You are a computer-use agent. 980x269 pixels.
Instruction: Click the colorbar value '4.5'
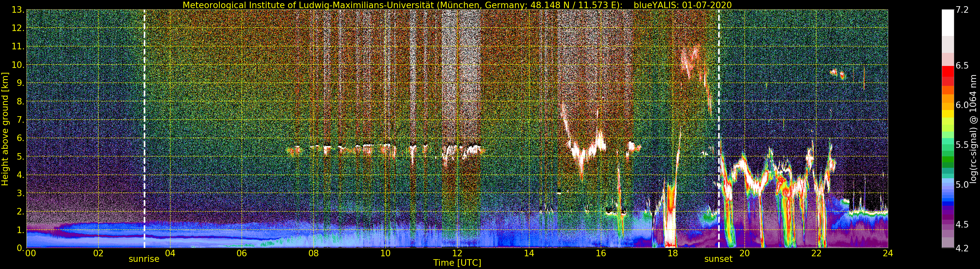962,224
